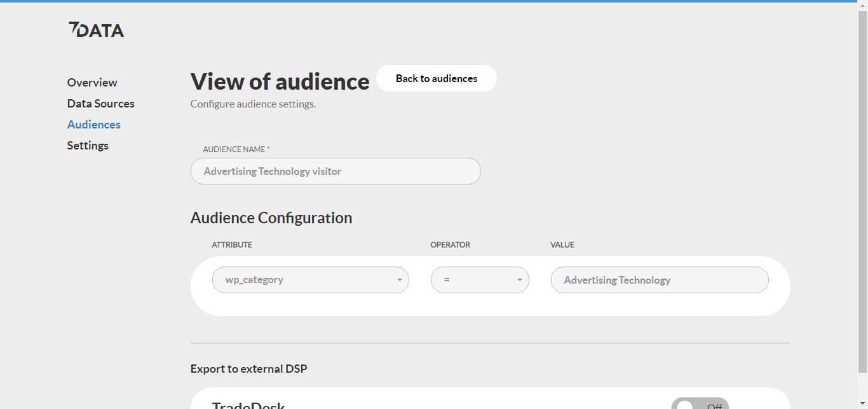Click the wp_category dropdown chevron

(399, 279)
